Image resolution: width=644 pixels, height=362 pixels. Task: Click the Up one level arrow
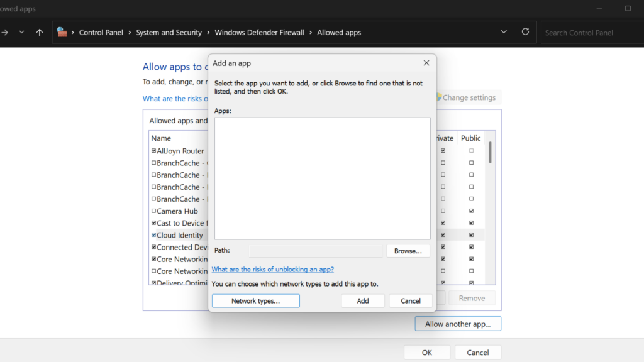tap(40, 33)
